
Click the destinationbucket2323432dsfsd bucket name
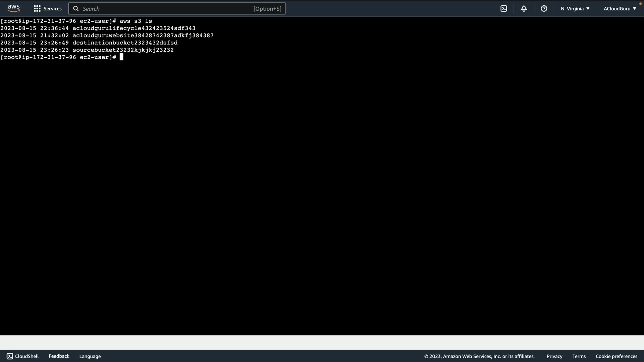click(x=125, y=43)
